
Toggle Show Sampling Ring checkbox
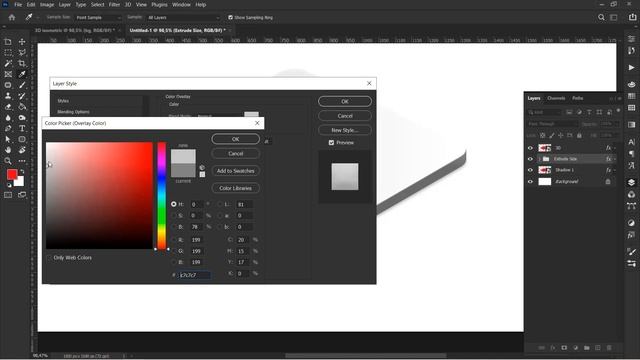pos(231,18)
